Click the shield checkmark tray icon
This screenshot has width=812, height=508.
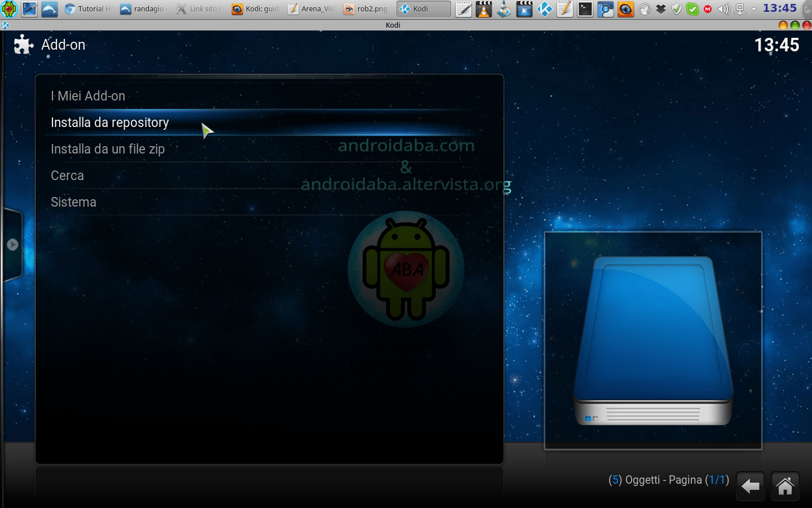click(677, 8)
